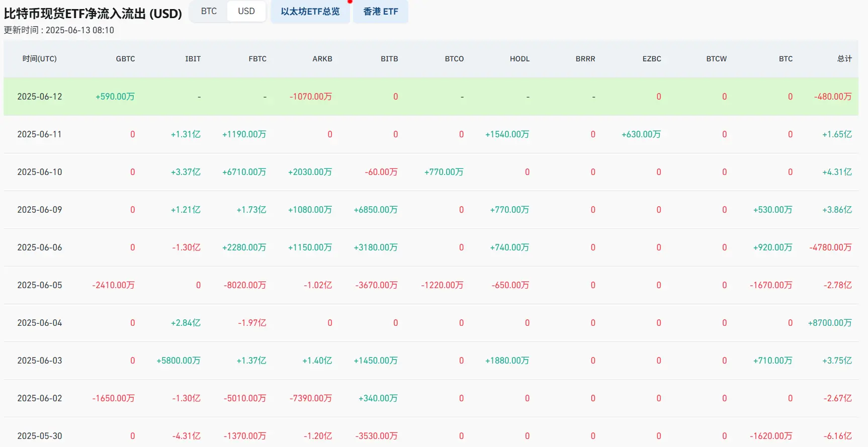Select the 2025-06-12 date cell
This screenshot has width=868, height=447.
40,97
